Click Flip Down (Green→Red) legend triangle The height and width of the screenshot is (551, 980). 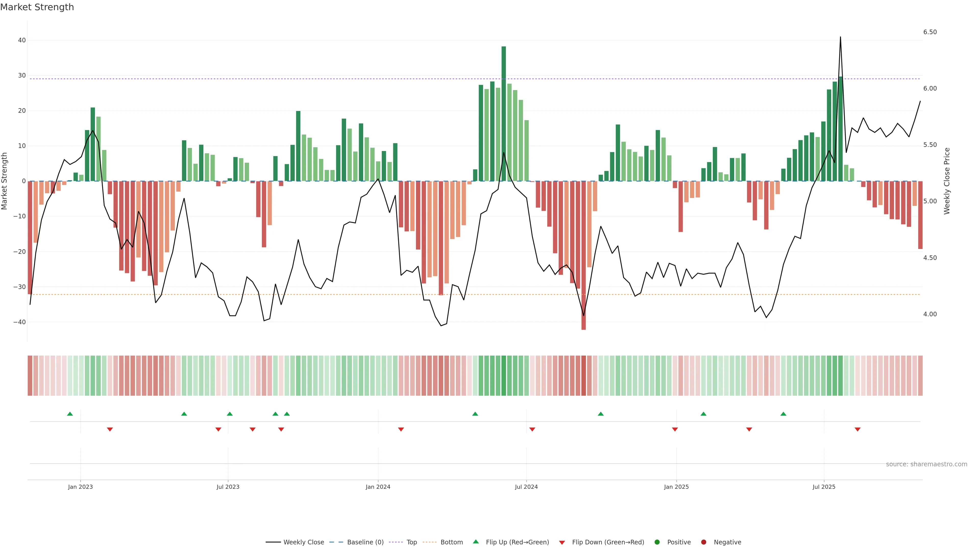click(562, 543)
